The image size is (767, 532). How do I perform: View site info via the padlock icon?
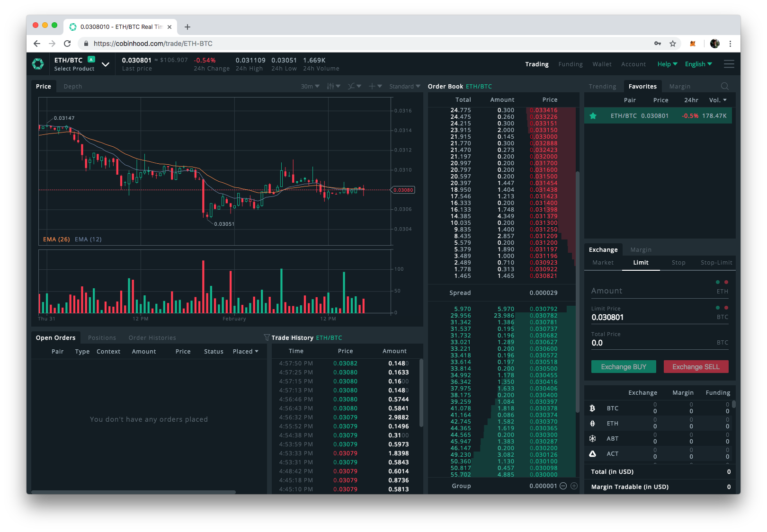point(86,44)
